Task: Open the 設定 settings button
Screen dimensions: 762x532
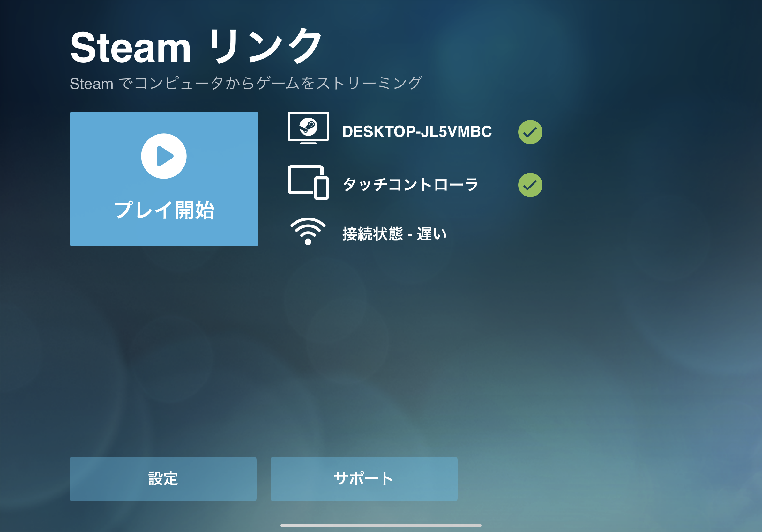Action: 163,479
